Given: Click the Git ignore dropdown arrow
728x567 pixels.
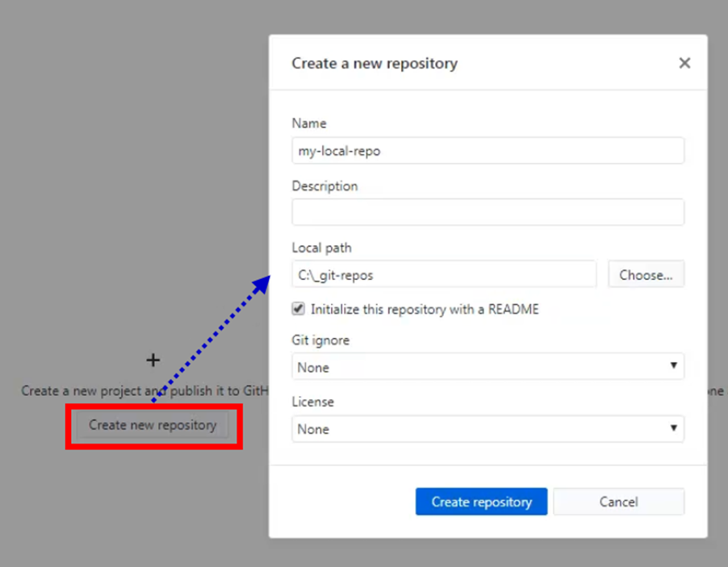Looking at the screenshot, I should (676, 367).
